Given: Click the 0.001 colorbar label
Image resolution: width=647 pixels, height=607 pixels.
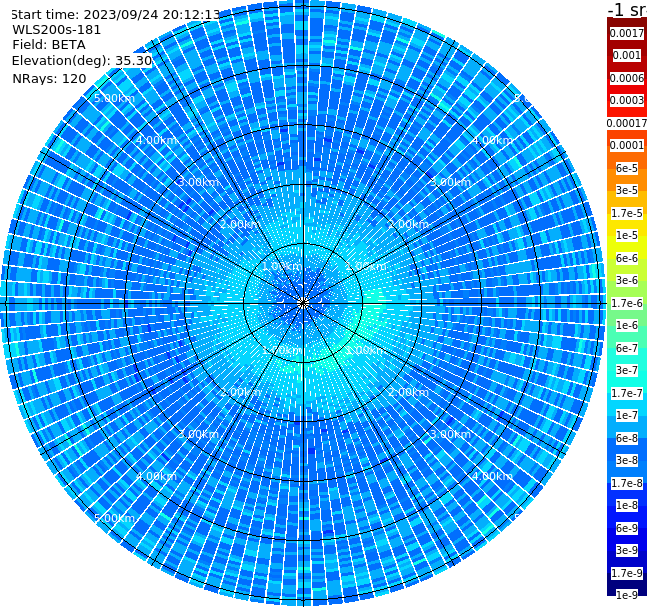Looking at the screenshot, I should click(626, 55).
